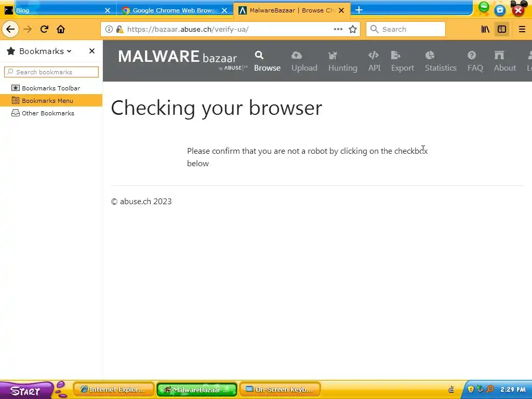This screenshot has width=532, height=399.
Task: Select Other Bookmarks folder
Action: pyautogui.click(x=51, y=113)
